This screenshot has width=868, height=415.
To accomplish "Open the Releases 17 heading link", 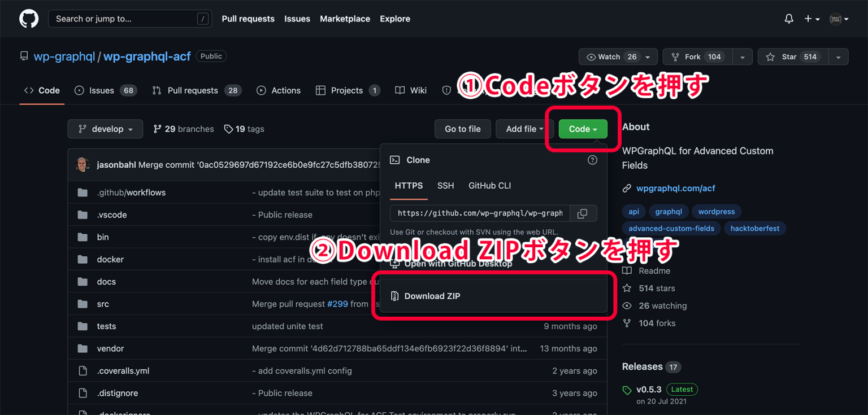I will (x=652, y=366).
